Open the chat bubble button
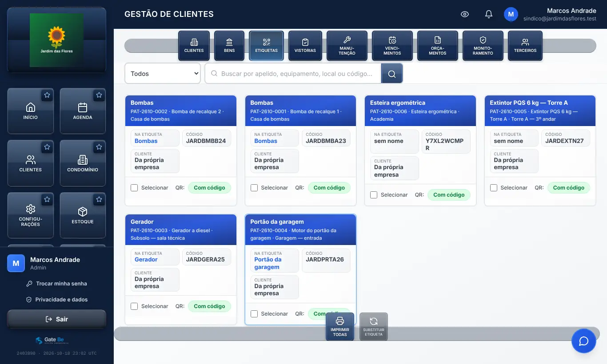Screen dimensions: 607x364 583,341
